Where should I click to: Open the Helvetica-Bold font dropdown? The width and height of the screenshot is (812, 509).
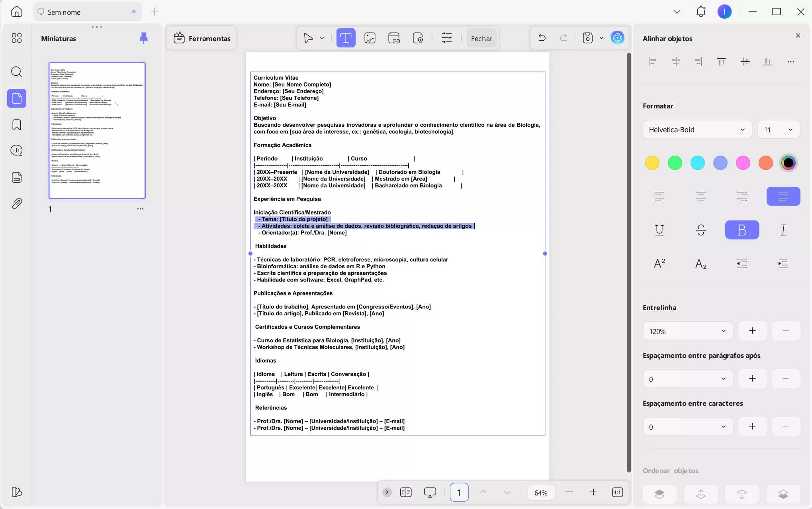pos(697,130)
